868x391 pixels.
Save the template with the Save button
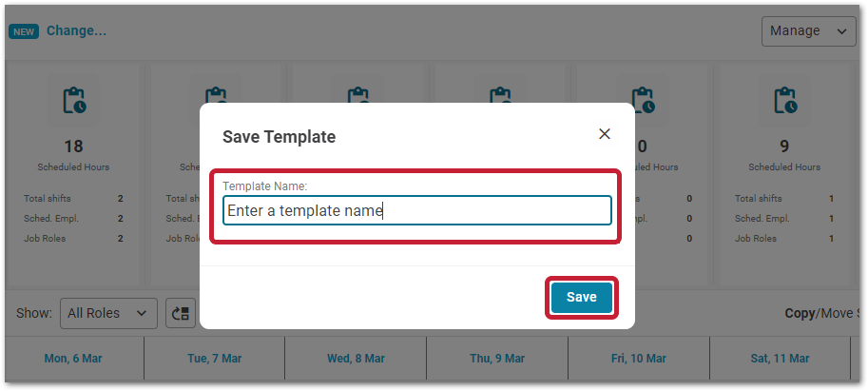pyautogui.click(x=581, y=298)
